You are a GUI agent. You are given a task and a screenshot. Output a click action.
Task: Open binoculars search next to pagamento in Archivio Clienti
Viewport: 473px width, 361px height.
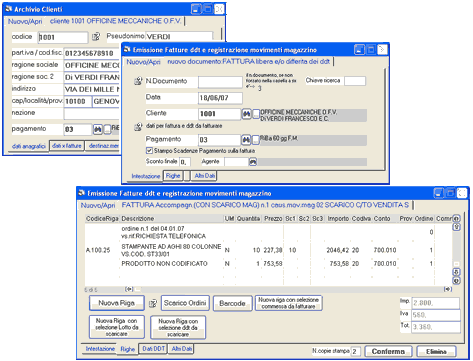click(x=98, y=129)
